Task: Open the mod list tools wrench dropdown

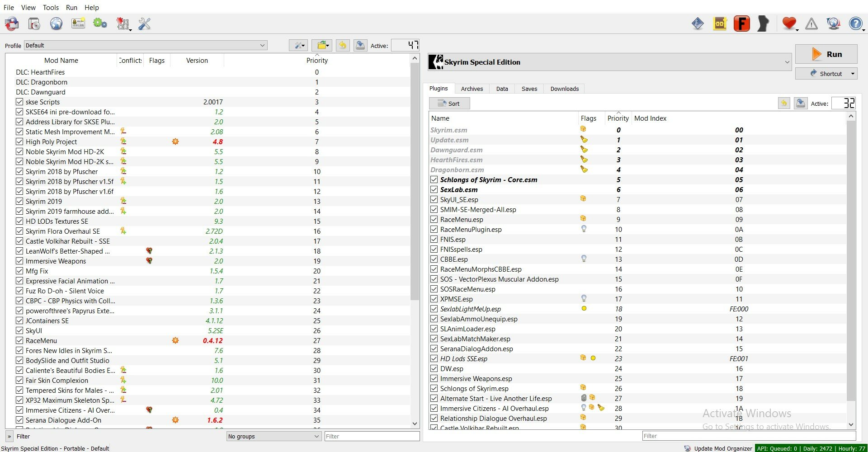Action: click(298, 45)
